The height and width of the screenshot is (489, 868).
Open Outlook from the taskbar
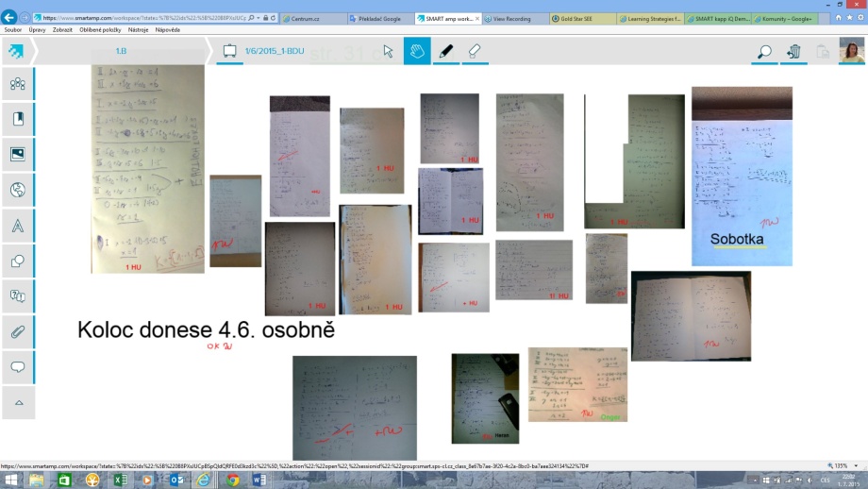[176, 480]
